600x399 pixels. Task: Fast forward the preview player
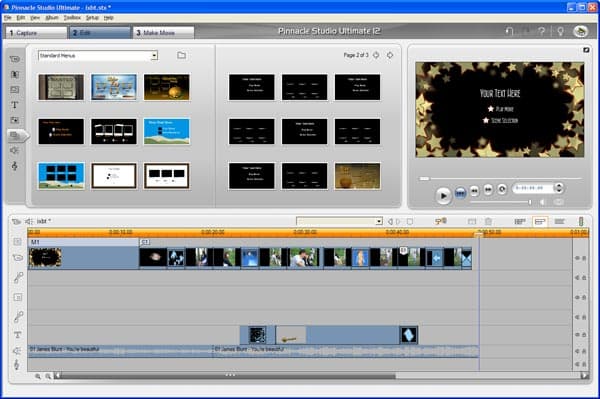[x=488, y=190]
